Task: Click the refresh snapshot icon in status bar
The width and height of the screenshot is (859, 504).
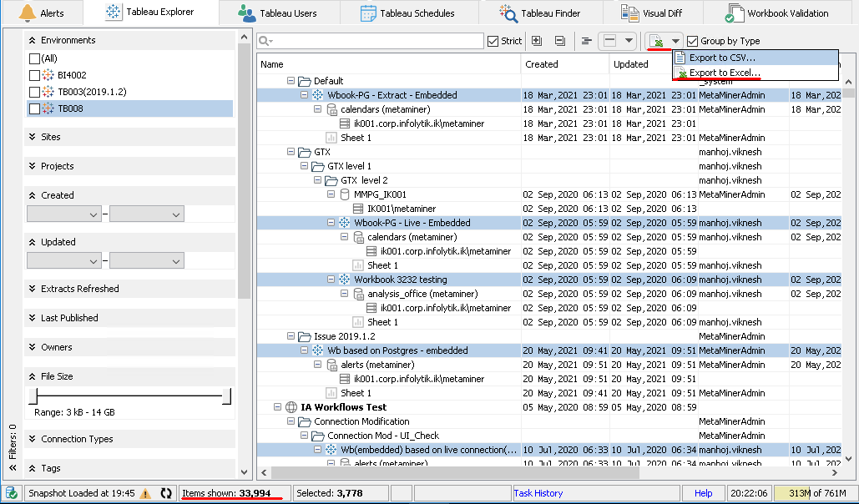Action: click(x=166, y=493)
